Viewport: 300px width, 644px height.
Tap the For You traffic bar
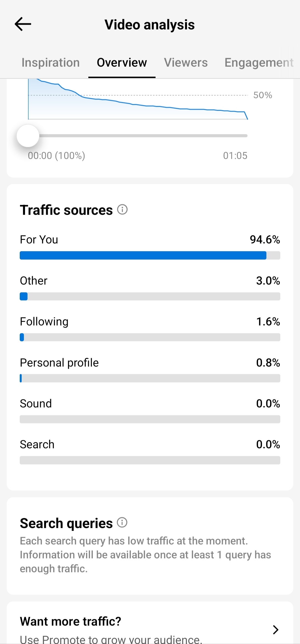[150, 255]
